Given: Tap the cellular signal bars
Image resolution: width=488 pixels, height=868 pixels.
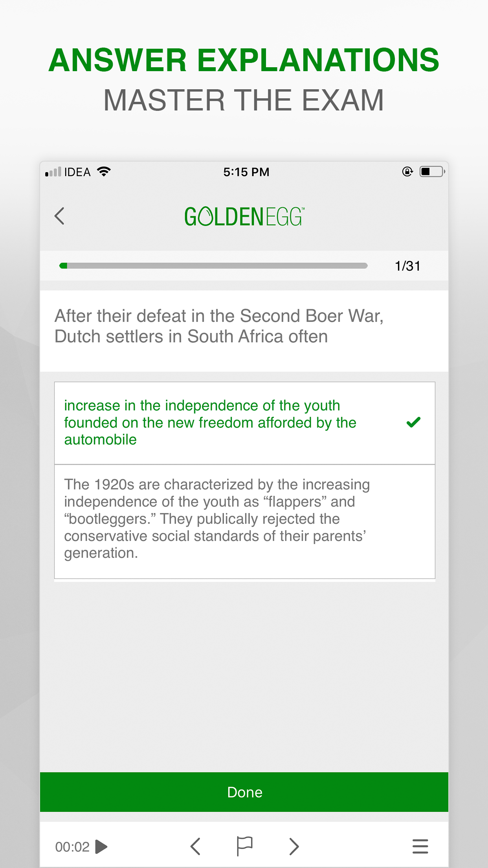Looking at the screenshot, I should (53, 172).
